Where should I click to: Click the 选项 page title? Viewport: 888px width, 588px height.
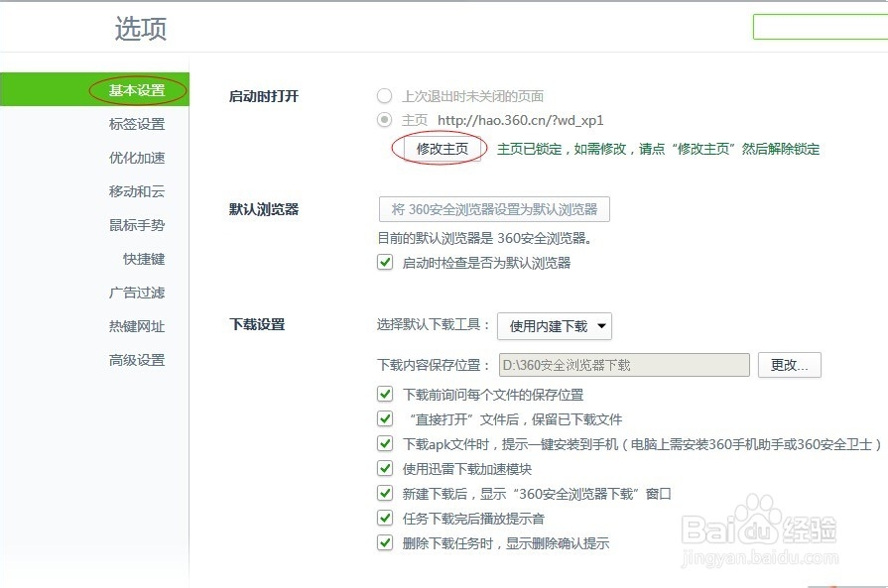141,29
